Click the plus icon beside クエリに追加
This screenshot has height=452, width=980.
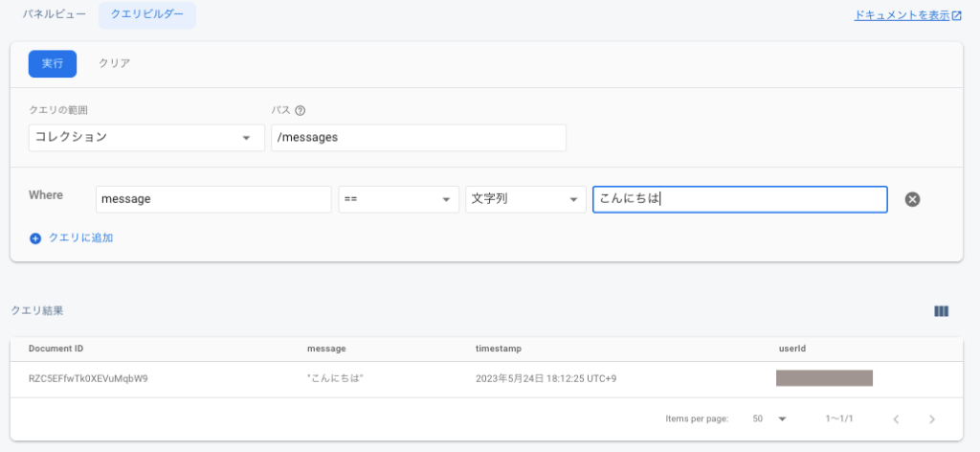click(x=35, y=237)
